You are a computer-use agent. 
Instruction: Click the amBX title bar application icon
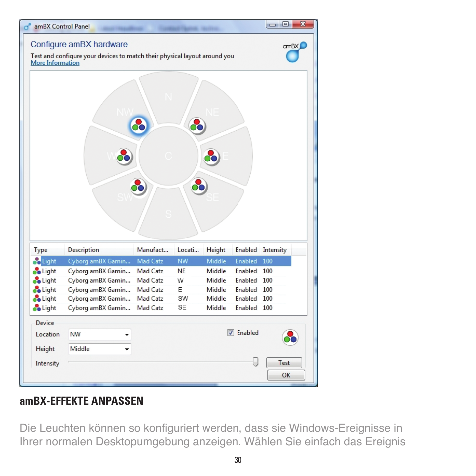coord(27,27)
